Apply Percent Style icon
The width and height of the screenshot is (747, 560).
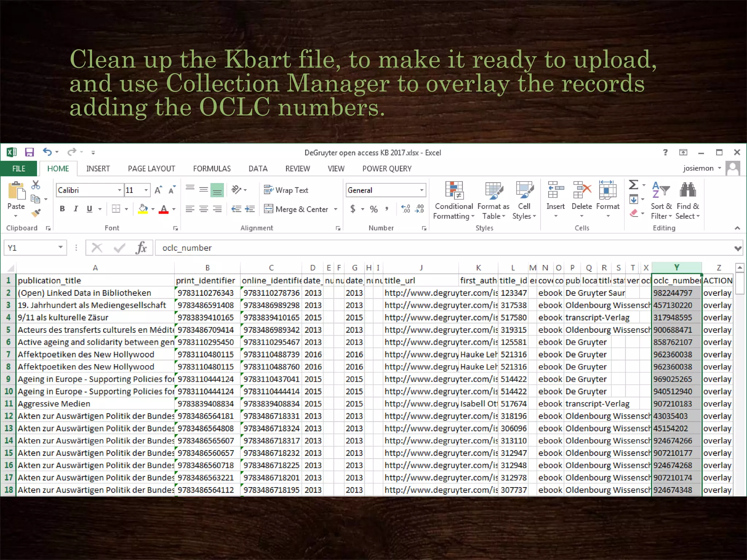pos(373,209)
